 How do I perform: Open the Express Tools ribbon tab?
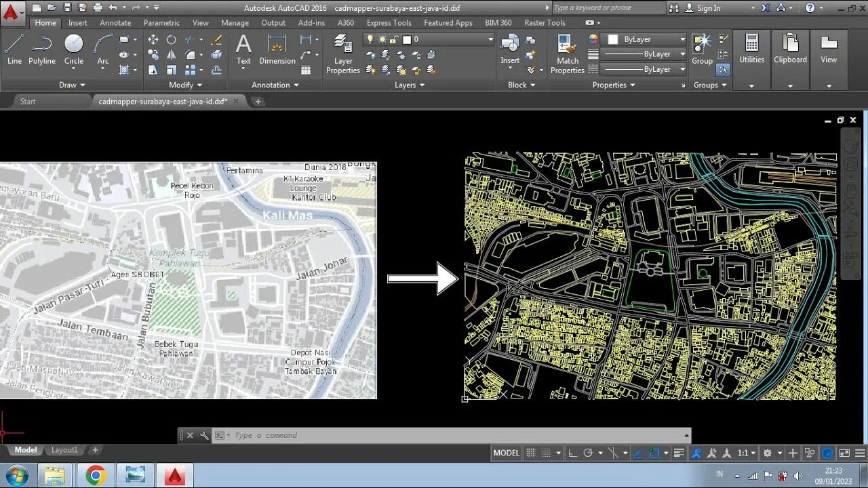pyautogui.click(x=389, y=22)
